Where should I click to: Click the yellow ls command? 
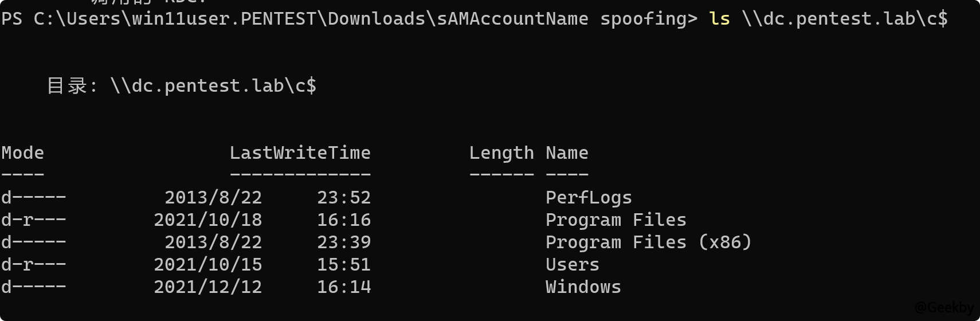click(719, 19)
